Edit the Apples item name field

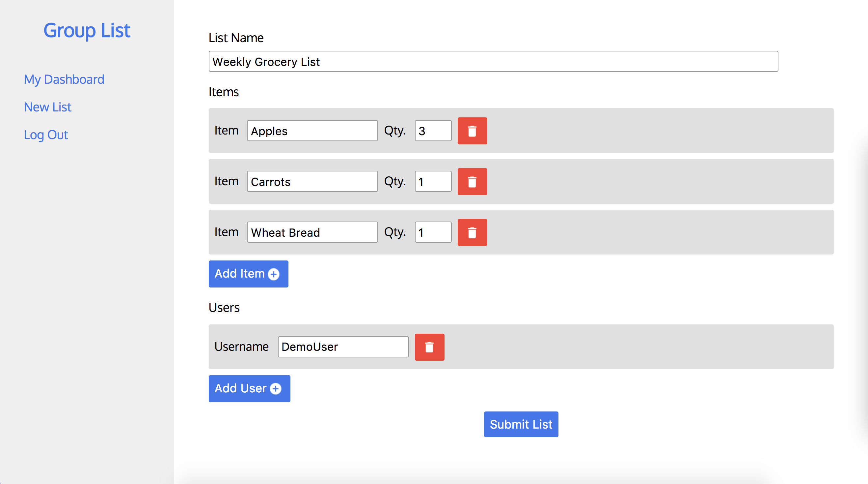click(x=312, y=131)
